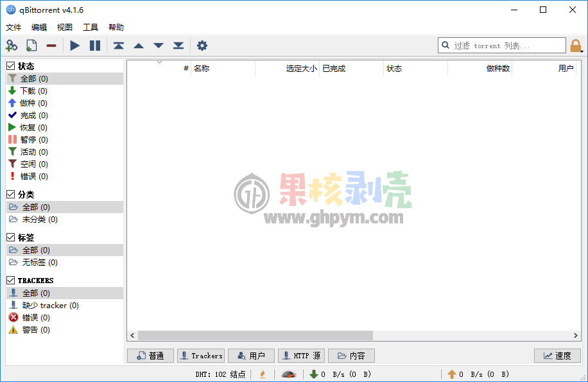Sort by the 名称 column header
Image resolution: width=588 pixels, height=382 pixels.
223,69
